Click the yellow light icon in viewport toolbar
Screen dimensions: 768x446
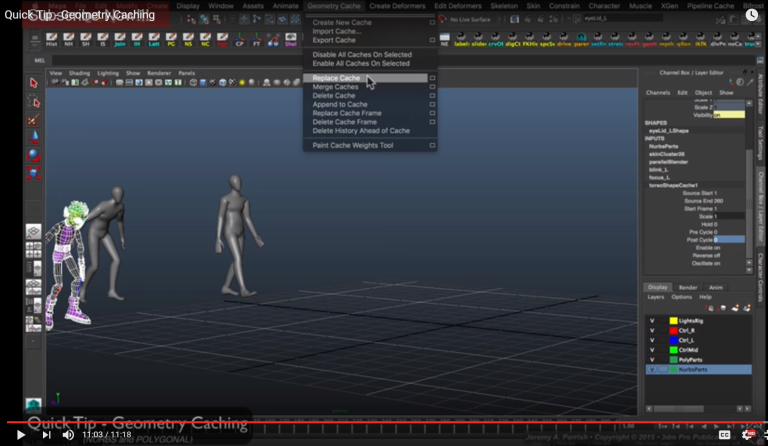242,82
